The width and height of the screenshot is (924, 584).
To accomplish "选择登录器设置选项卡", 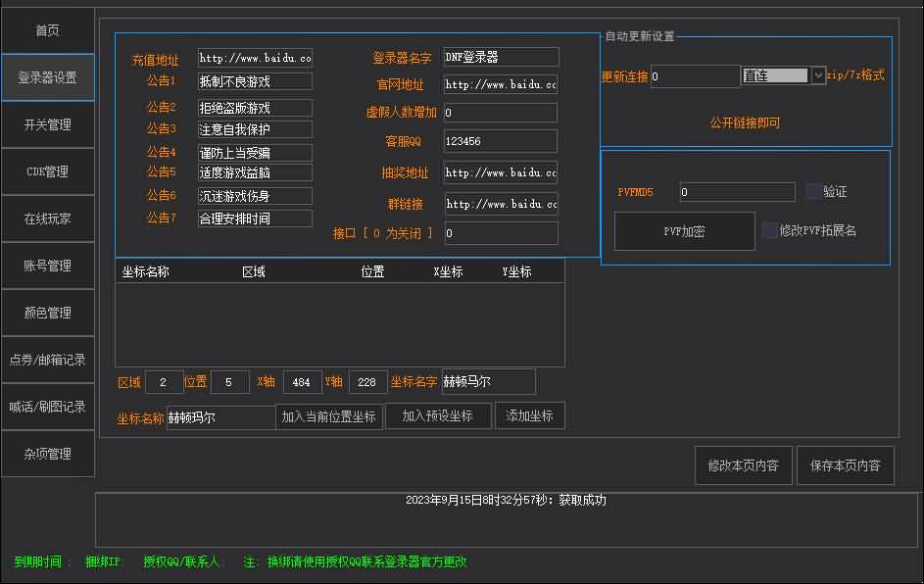I will (x=47, y=77).
